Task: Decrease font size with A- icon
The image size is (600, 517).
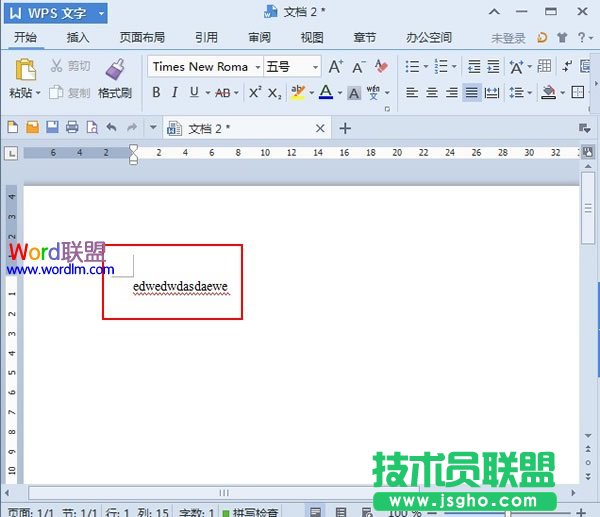Action: [359, 67]
